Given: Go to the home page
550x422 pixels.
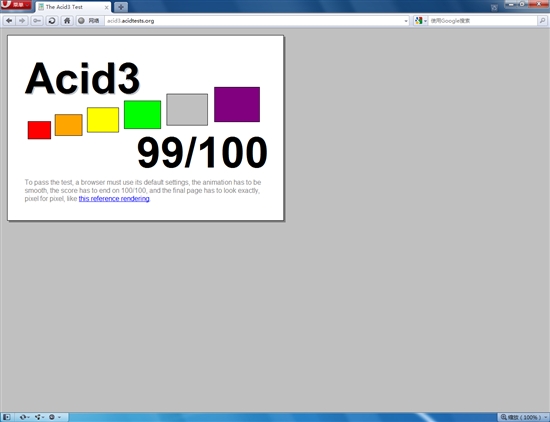Looking at the screenshot, I should coord(67,21).
